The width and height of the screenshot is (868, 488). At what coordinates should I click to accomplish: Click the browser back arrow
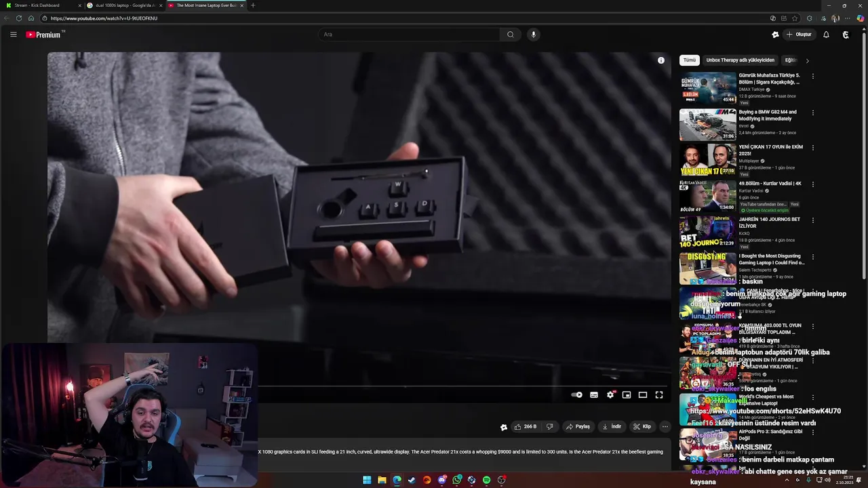7,18
